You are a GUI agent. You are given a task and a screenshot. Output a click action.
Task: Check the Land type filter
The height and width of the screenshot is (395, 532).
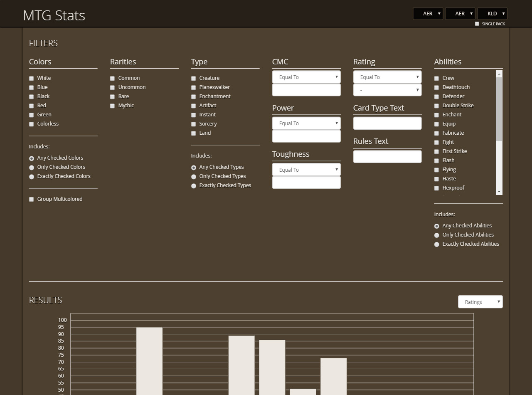click(194, 133)
